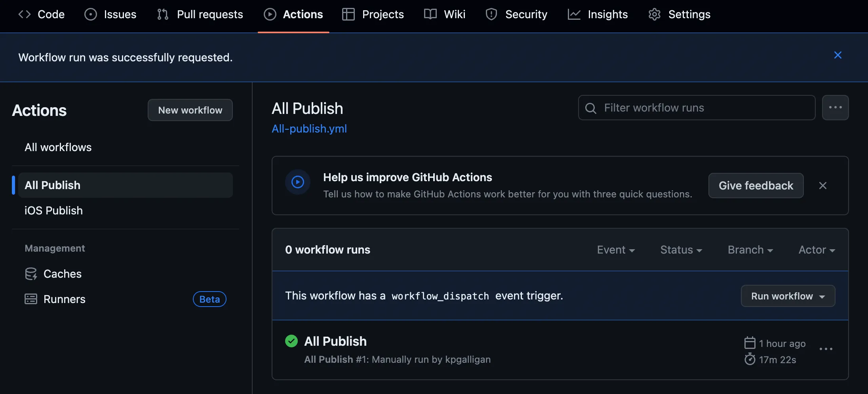Dismiss the Help us improve card
The height and width of the screenshot is (394, 868).
tap(823, 186)
